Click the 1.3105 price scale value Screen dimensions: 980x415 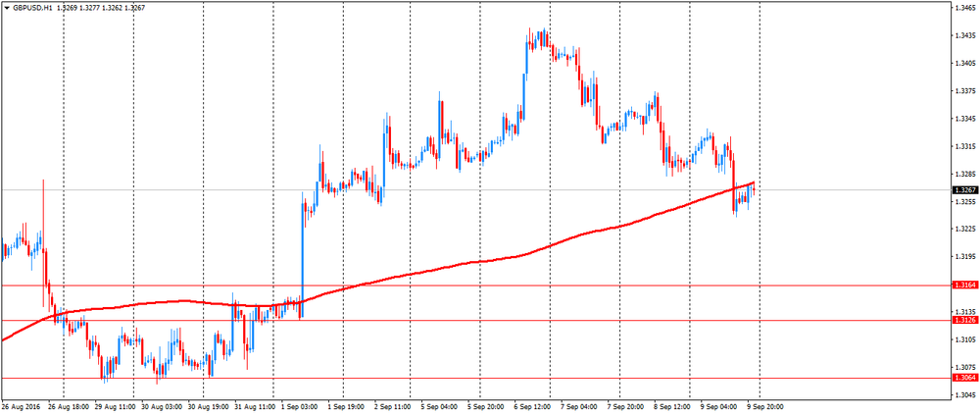pyautogui.click(x=963, y=338)
